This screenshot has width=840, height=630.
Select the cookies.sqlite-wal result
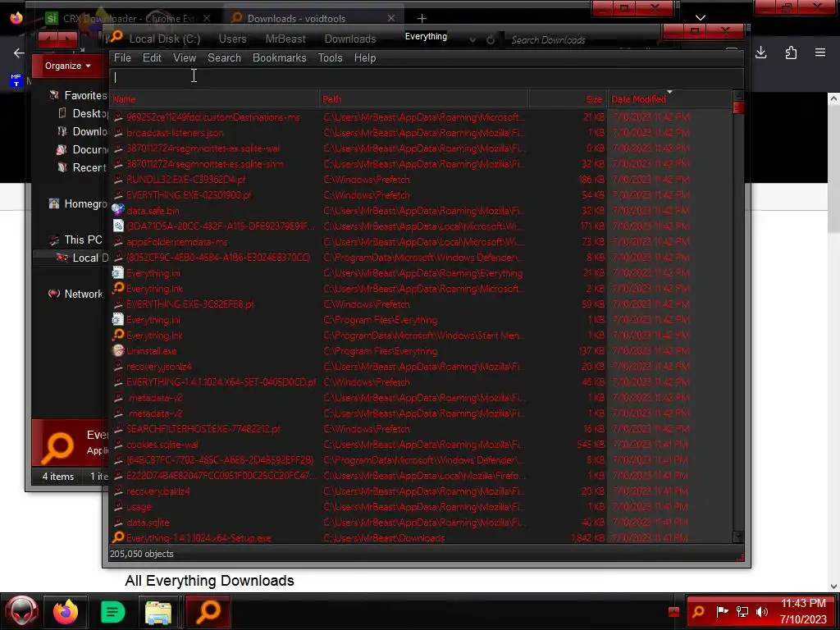[421, 445]
